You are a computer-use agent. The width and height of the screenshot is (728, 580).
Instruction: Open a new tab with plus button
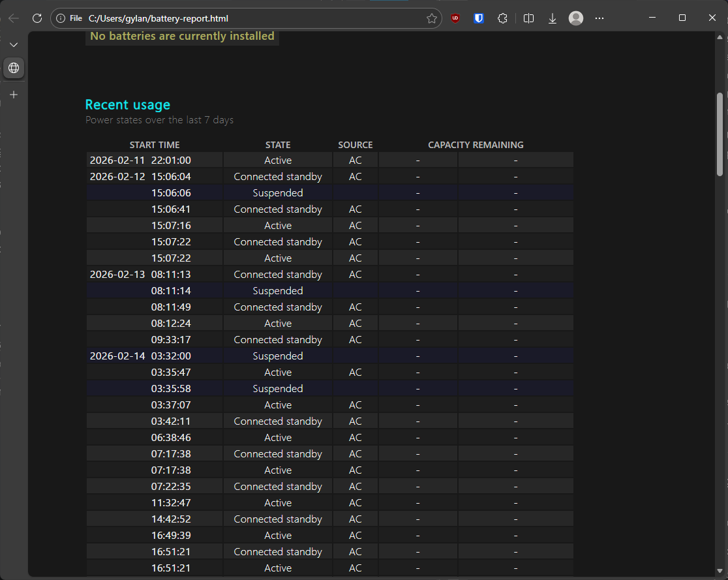(x=14, y=95)
